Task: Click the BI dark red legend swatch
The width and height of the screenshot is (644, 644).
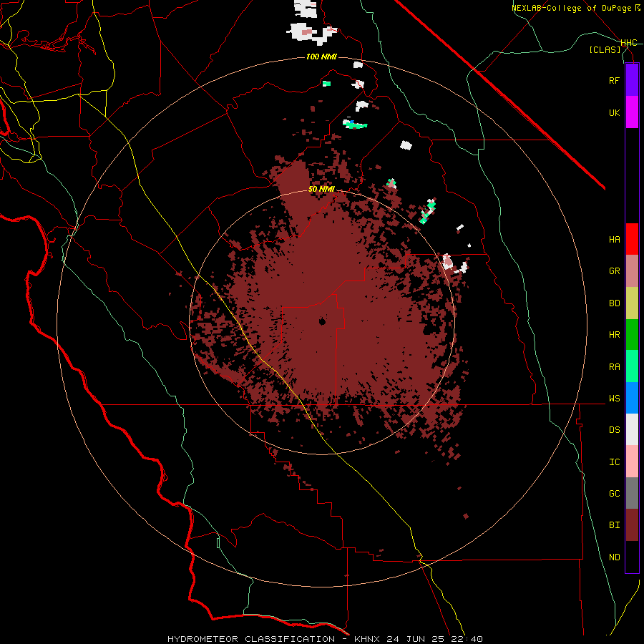Action: (632, 525)
